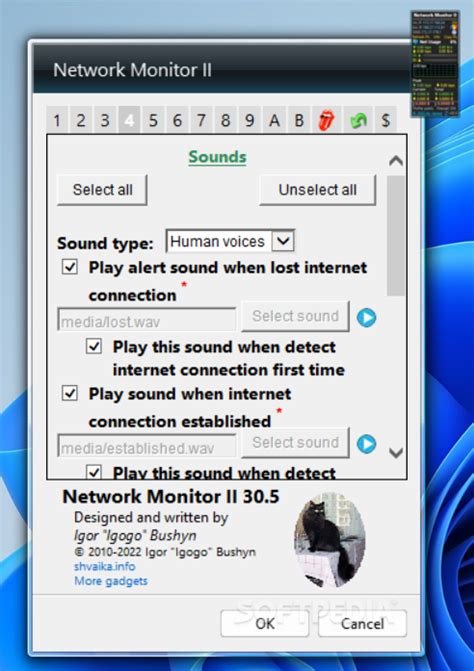
Task: Click the media/lost.wav path field
Action: (146, 320)
